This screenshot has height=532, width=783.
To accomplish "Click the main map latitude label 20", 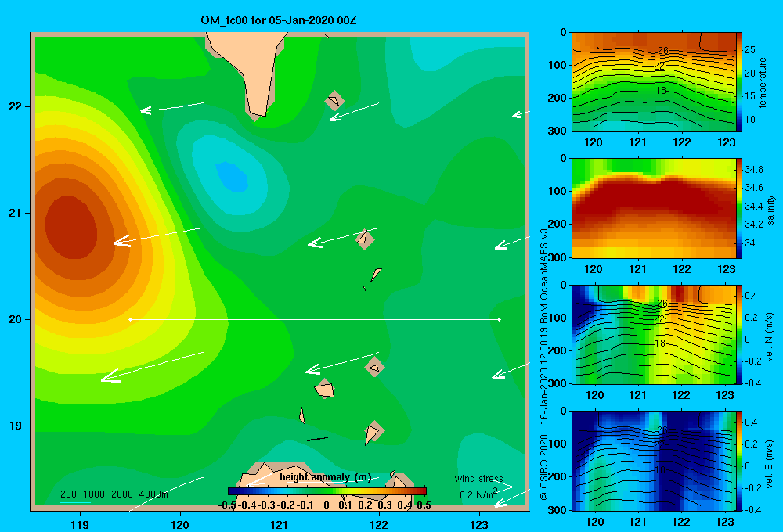I will pos(15,319).
